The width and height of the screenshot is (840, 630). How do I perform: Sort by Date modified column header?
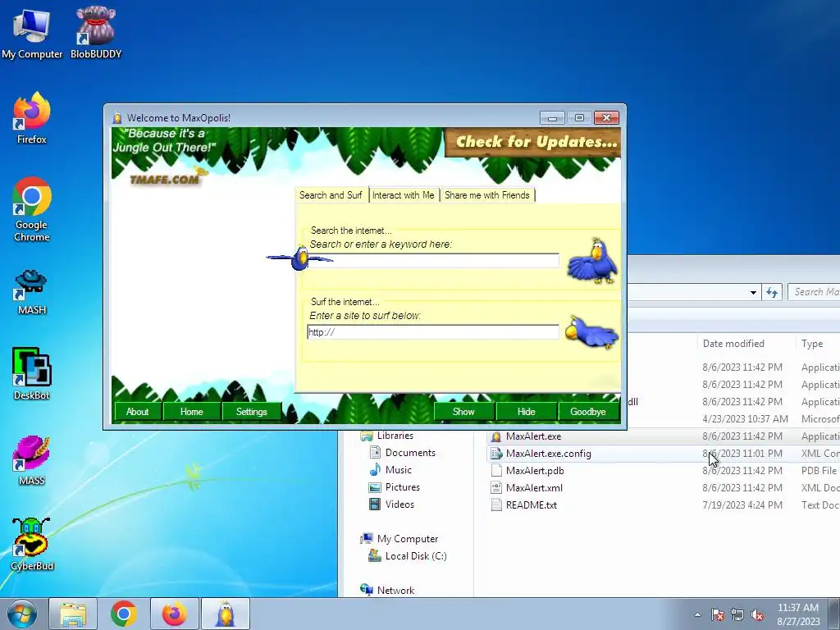click(733, 344)
